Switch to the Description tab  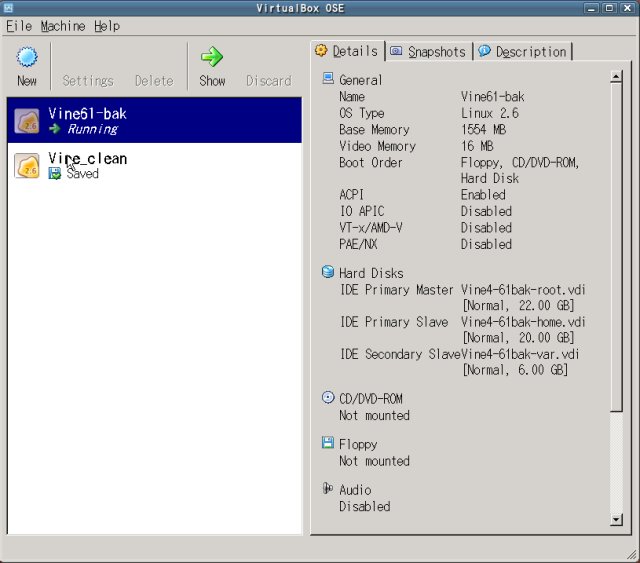pyautogui.click(x=524, y=52)
